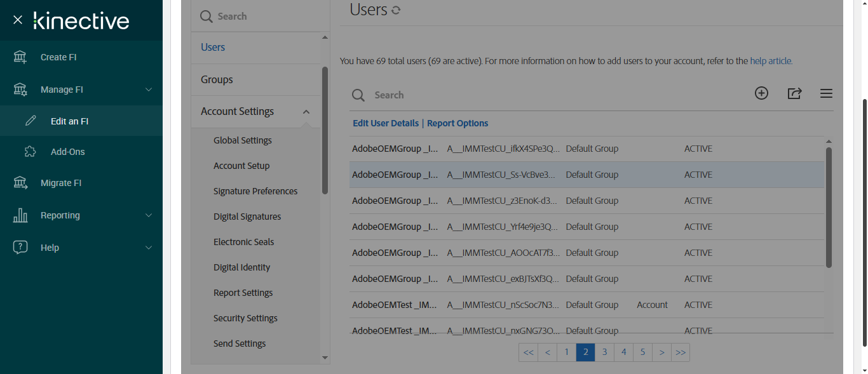868x374 pixels.
Task: Open Create FI from sidebar
Action: click(x=58, y=57)
